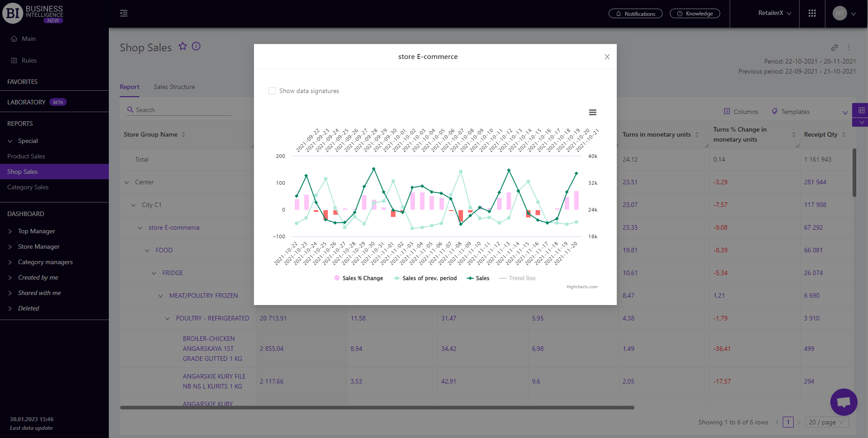Open the Shop Sales info icon
The image size is (868, 438).
tap(196, 46)
